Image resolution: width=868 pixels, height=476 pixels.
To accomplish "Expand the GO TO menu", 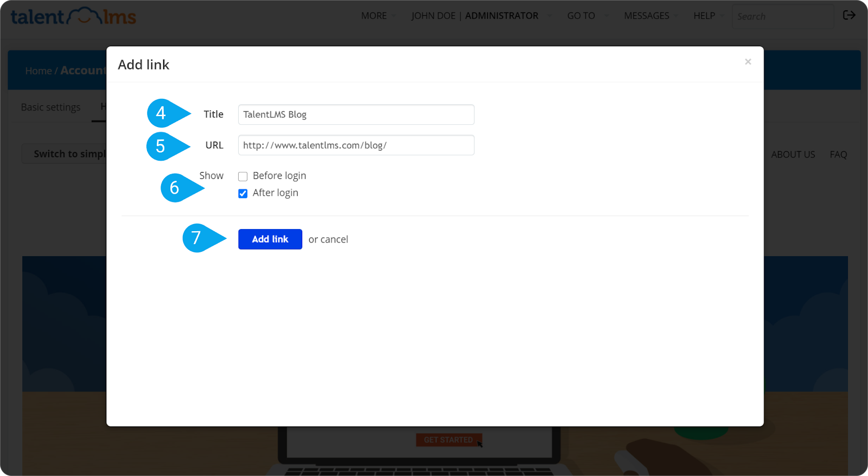I will click(x=588, y=16).
